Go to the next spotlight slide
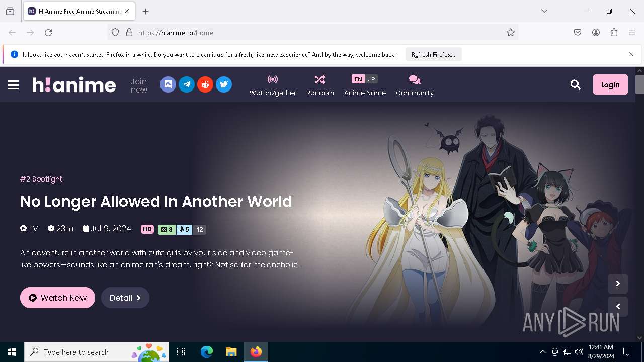The width and height of the screenshot is (644, 362). [x=618, y=284]
